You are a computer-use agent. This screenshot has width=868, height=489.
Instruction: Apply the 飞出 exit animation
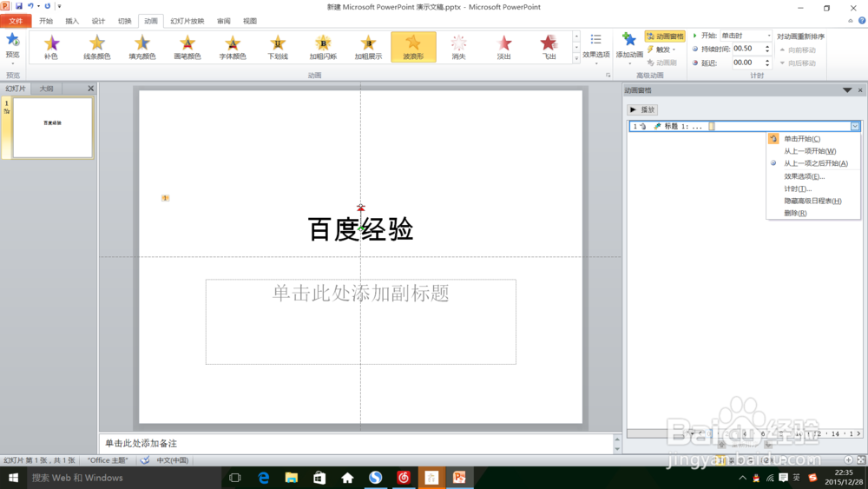[x=549, y=47]
